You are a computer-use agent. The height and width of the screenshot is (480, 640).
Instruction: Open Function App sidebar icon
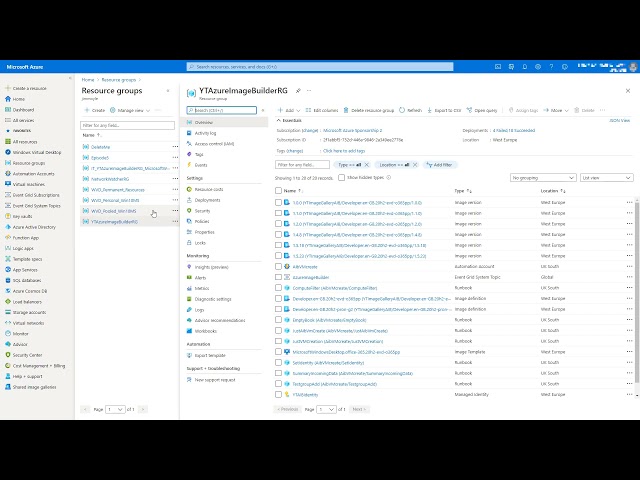[8, 238]
